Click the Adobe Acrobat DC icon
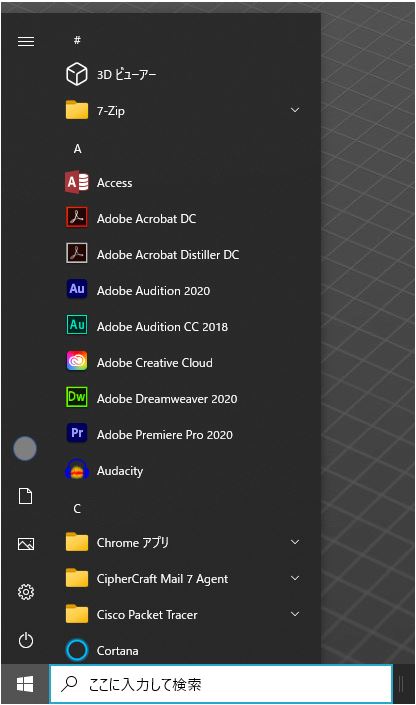This screenshot has height=705, width=416. (x=76, y=218)
